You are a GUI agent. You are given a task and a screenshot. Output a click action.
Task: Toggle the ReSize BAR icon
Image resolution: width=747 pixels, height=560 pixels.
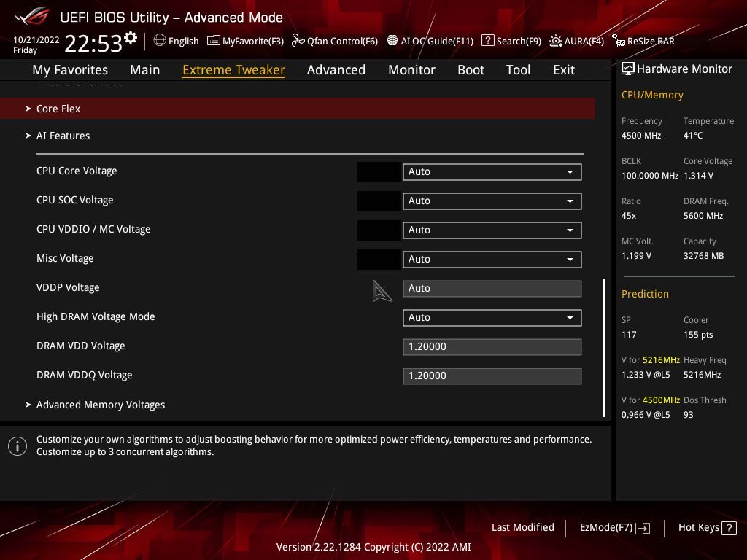coord(619,41)
